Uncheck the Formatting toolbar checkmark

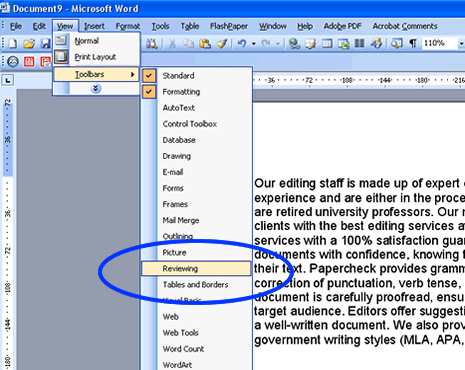click(149, 92)
